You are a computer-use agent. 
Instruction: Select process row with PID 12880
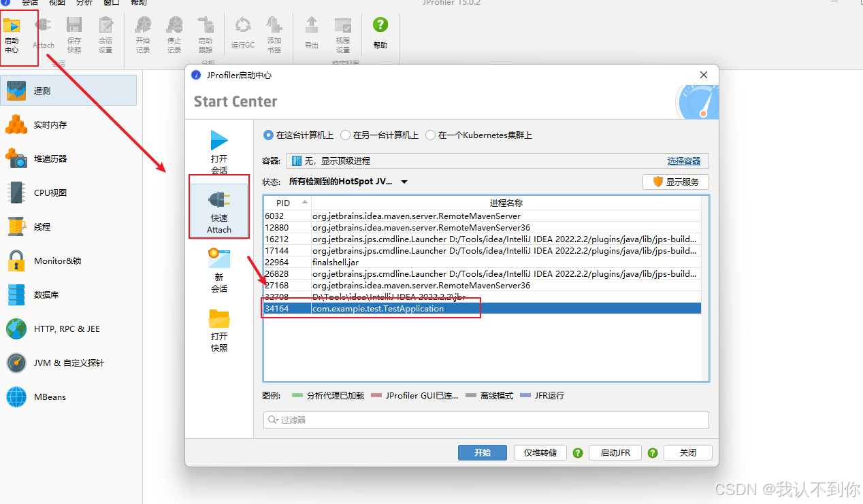[x=483, y=227]
